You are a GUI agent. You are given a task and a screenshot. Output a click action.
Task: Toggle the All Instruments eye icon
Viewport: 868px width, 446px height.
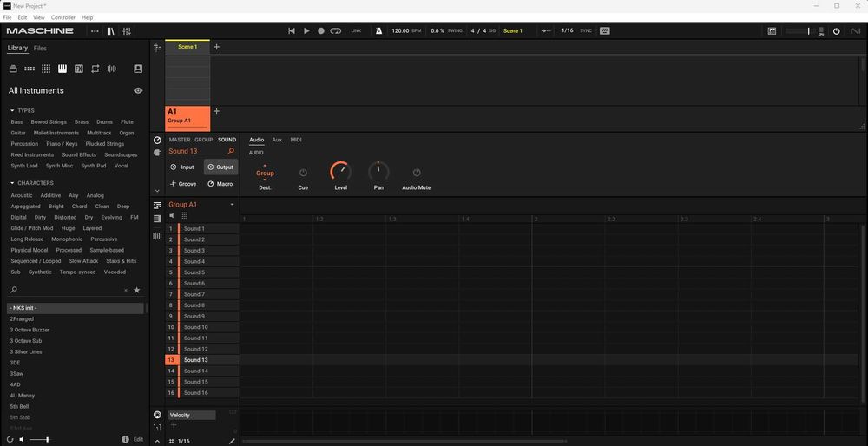click(x=138, y=91)
